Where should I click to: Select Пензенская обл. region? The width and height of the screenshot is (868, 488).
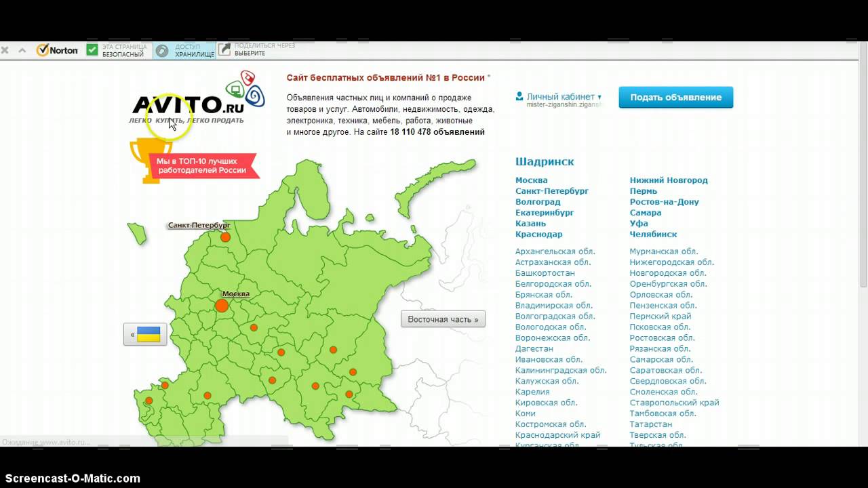click(663, 306)
